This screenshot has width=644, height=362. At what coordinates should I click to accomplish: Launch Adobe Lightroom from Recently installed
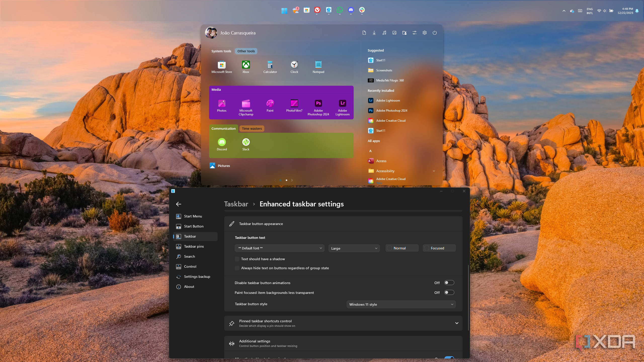(x=388, y=101)
